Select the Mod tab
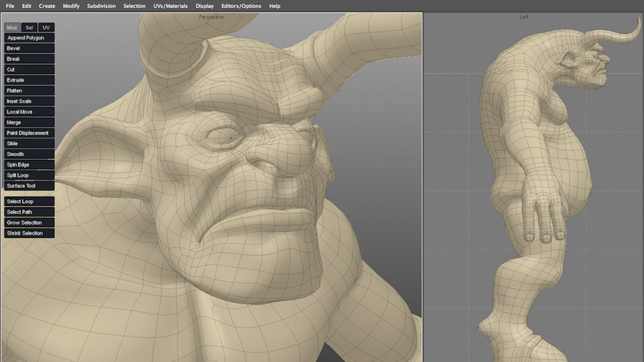644x362 pixels. tap(12, 28)
